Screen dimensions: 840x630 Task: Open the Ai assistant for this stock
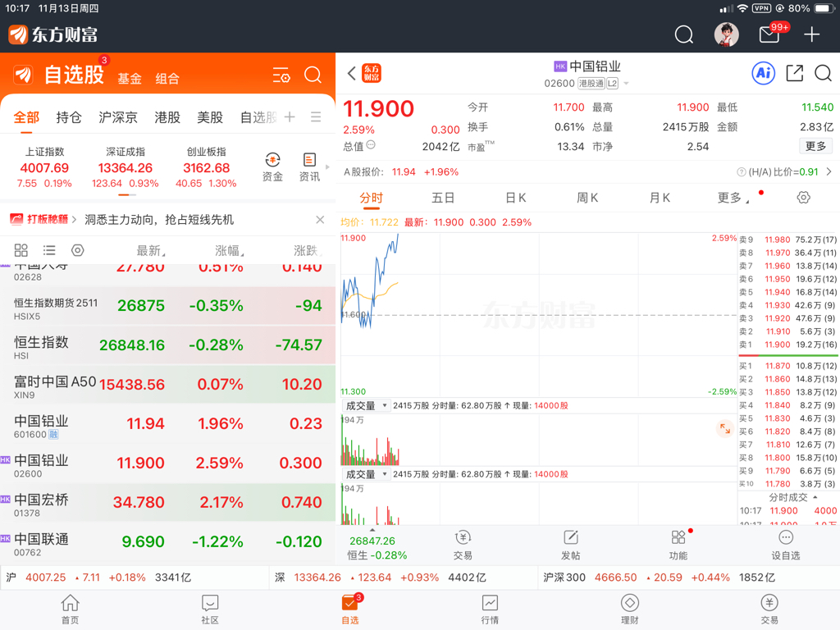coord(764,73)
